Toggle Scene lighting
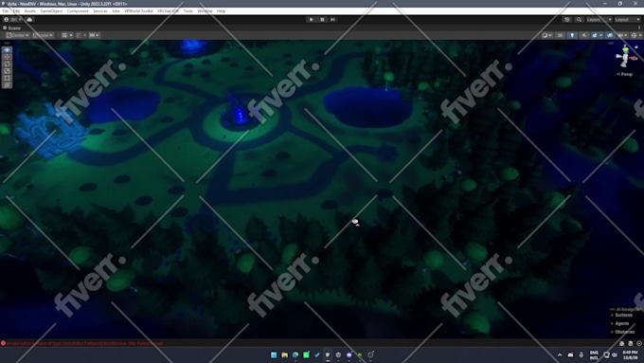644x363 pixels. coord(572,35)
